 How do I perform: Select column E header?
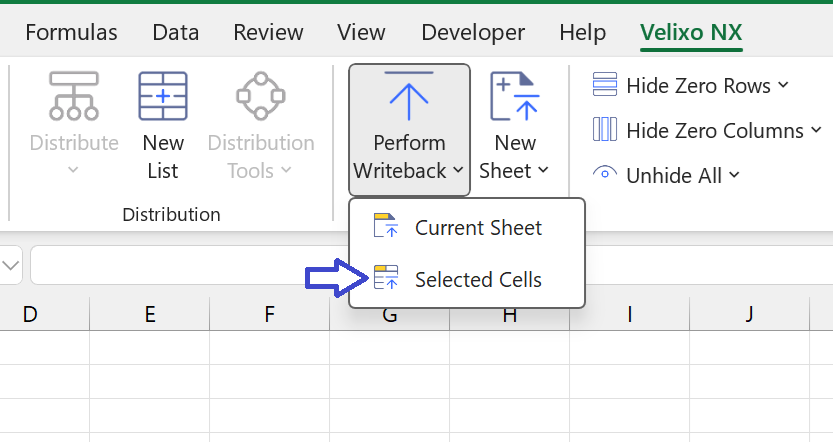150,314
